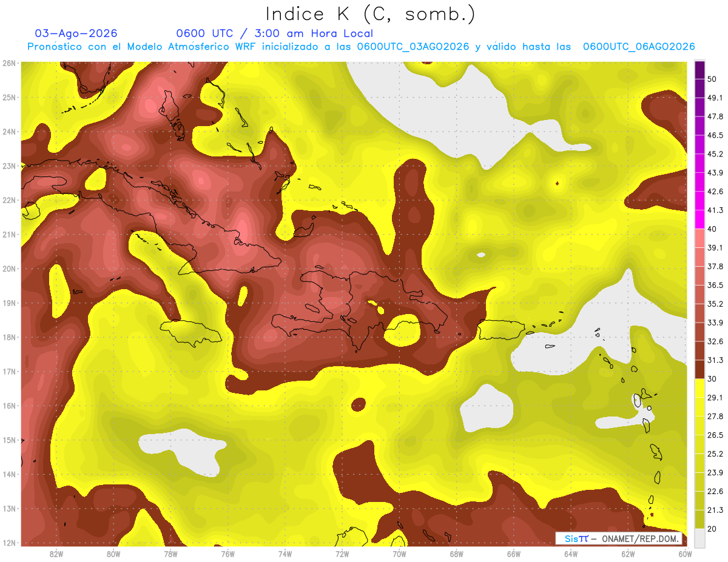Image resolution: width=728 pixels, height=562 pixels.
Task: Click the legend value '22.6'
Action: [x=715, y=491]
